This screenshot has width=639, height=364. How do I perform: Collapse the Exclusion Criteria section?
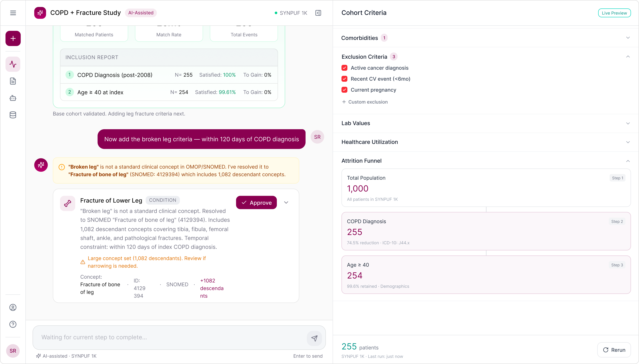tap(628, 57)
